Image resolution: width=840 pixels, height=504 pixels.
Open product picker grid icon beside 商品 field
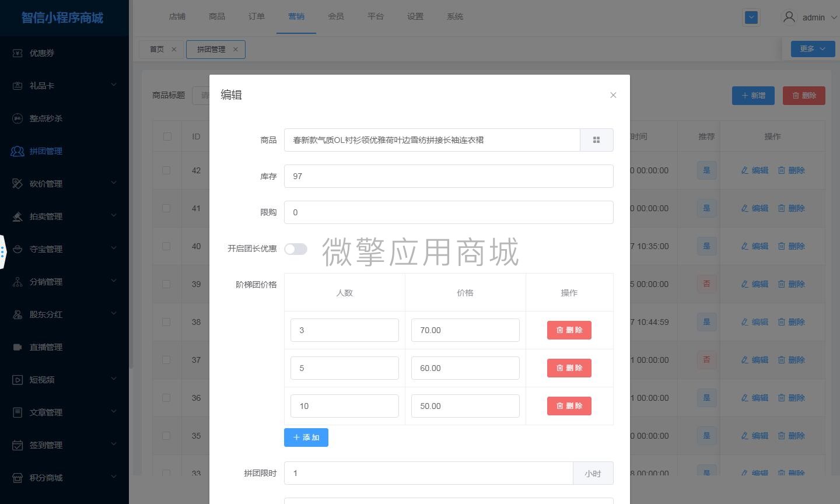point(596,140)
